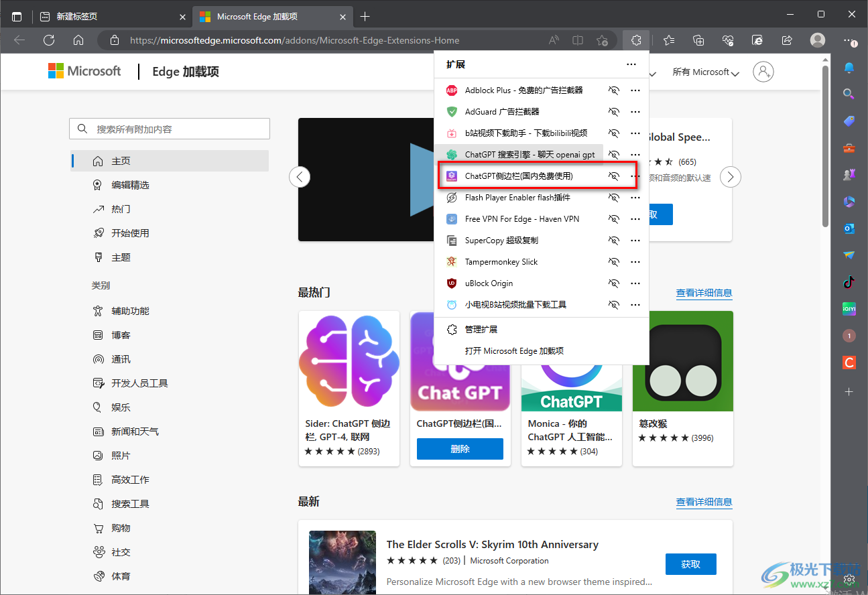The width and height of the screenshot is (868, 595).
Task: Open the 扩展 panel header more menu
Action: pyautogui.click(x=631, y=64)
